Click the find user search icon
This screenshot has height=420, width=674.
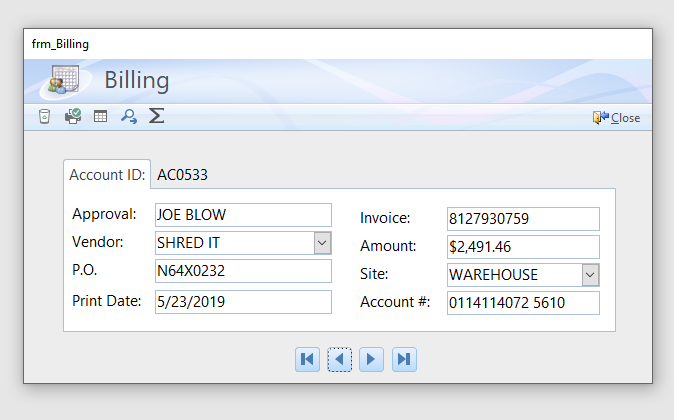coord(128,117)
